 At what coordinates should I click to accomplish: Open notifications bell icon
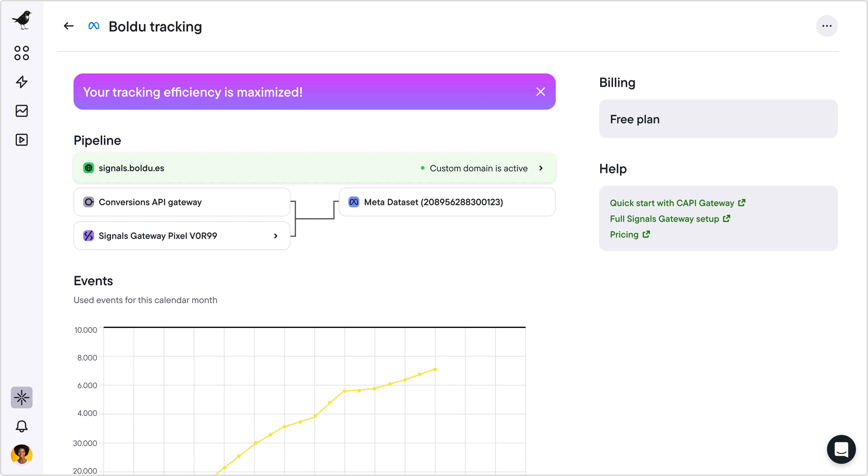click(22, 426)
